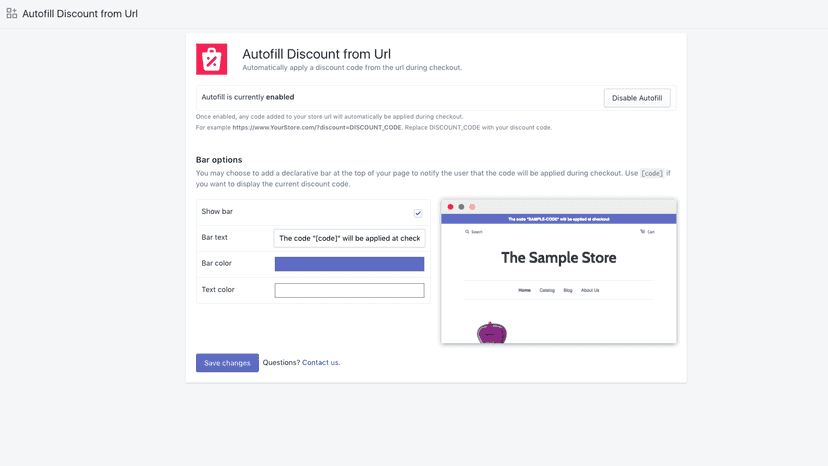Click the Disable Autofill button
828x466 pixels.
637,98
